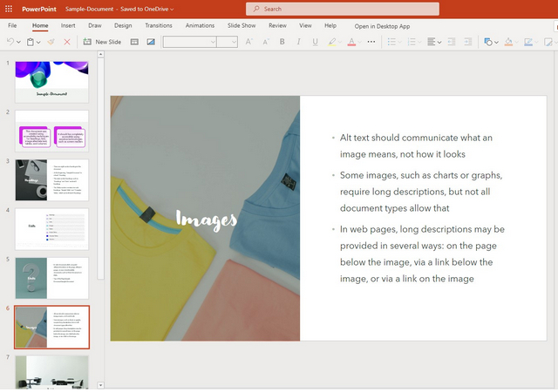Click slide panel scroll down arrow

[x=101, y=385]
